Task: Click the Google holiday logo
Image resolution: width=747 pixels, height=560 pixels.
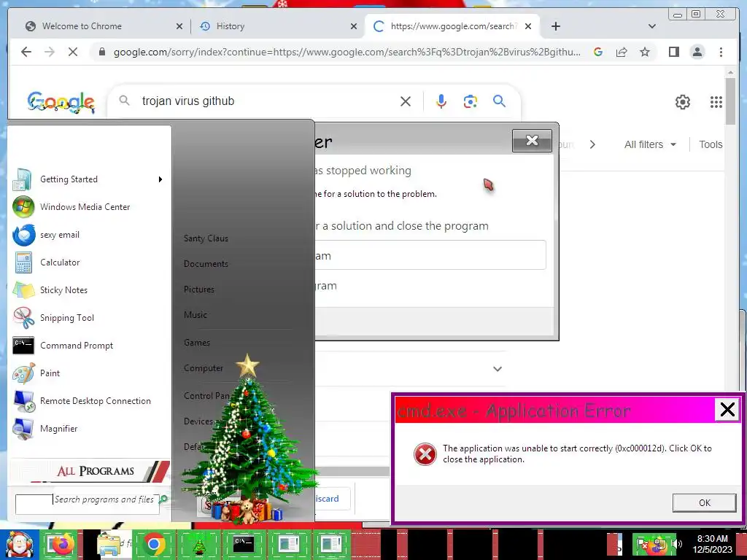Action: pyautogui.click(x=61, y=102)
